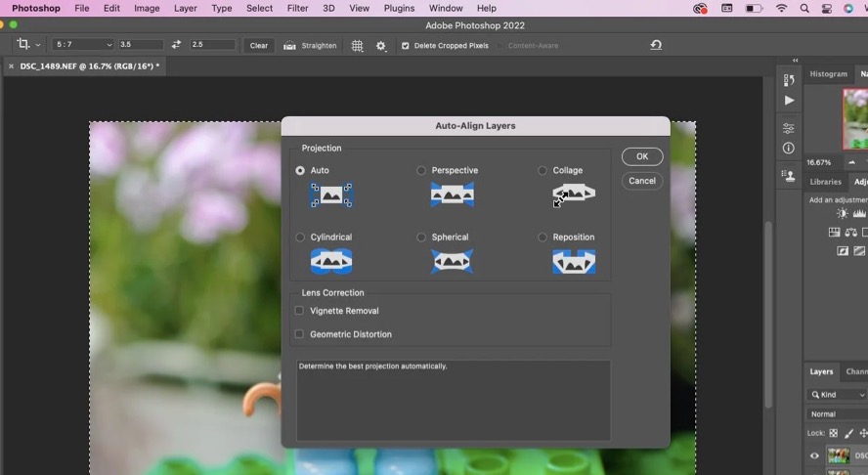Image resolution: width=868 pixels, height=475 pixels.
Task: Select the Perspective projection option
Action: point(421,170)
